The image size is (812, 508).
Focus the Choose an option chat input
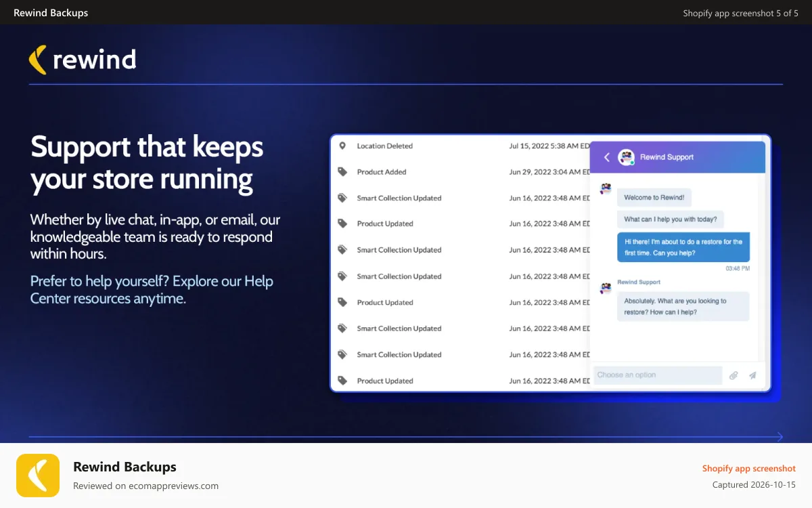[658, 375]
